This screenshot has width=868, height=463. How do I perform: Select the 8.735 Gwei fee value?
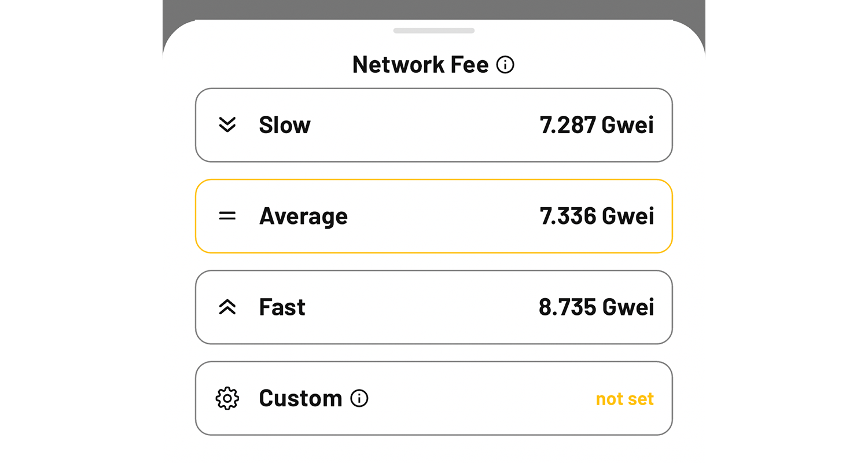tap(597, 307)
